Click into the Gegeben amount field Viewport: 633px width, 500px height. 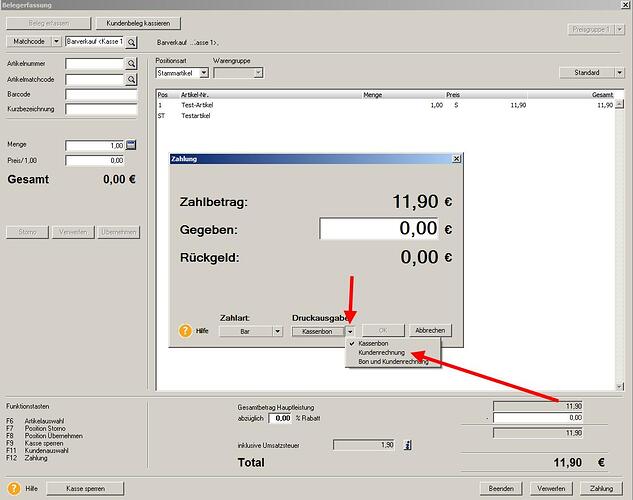pyautogui.click(x=379, y=228)
